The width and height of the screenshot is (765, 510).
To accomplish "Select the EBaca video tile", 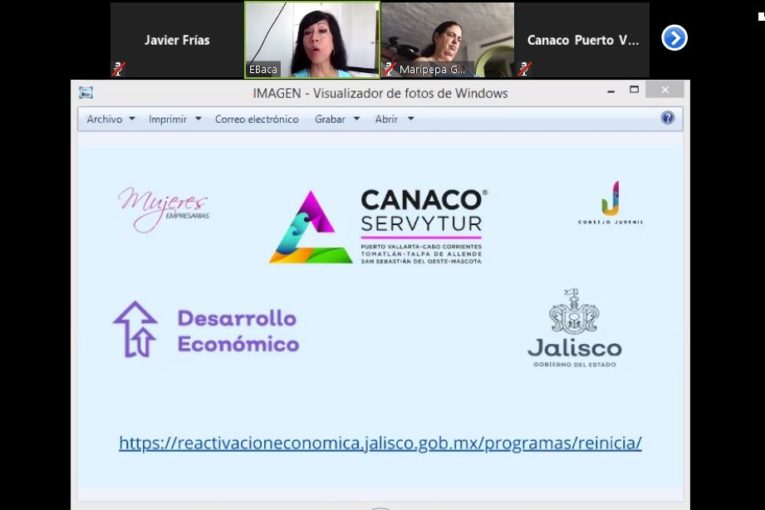I will (312, 40).
